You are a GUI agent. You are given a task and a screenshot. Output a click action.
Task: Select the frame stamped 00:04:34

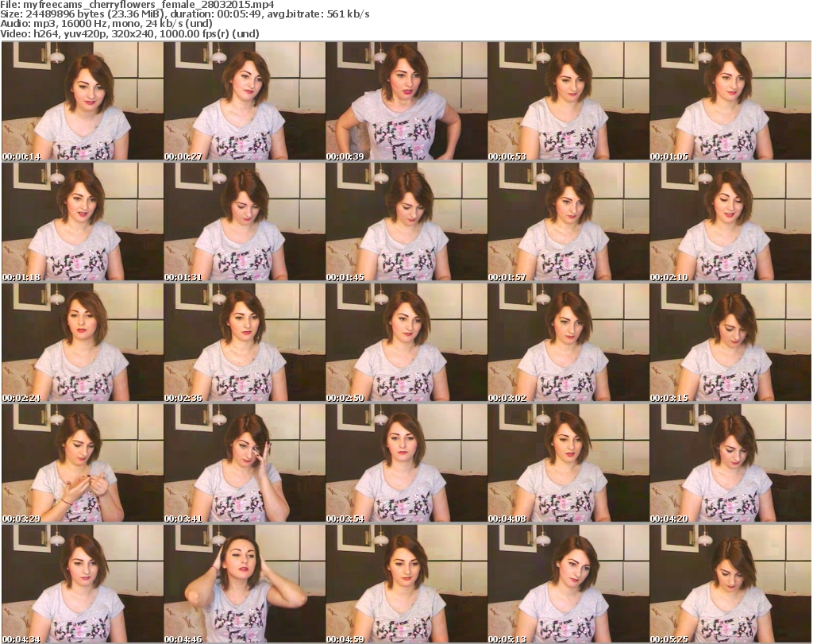point(83,584)
